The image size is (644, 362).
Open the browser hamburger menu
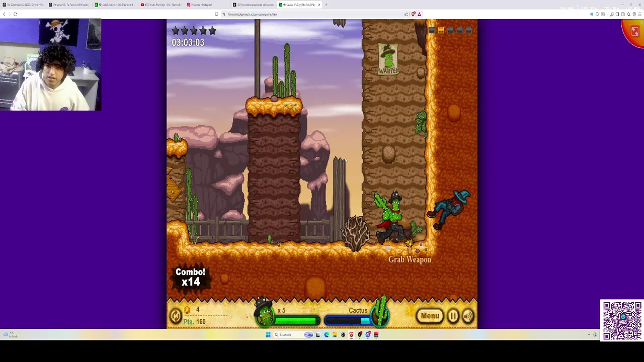click(639, 14)
